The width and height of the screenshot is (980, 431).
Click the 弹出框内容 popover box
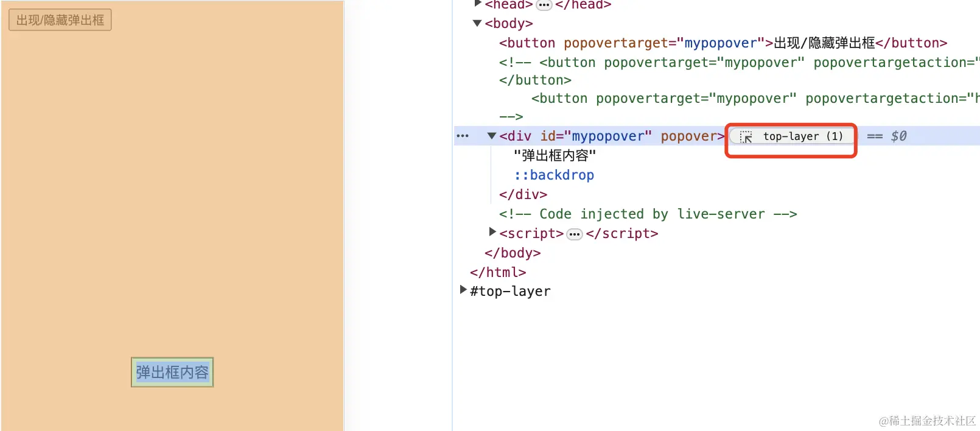coord(172,372)
